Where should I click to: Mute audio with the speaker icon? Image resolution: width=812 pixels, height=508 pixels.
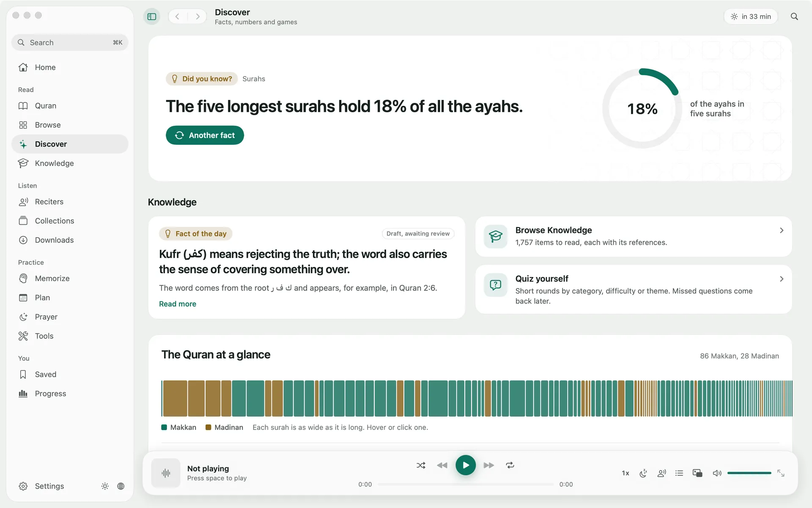tap(717, 473)
